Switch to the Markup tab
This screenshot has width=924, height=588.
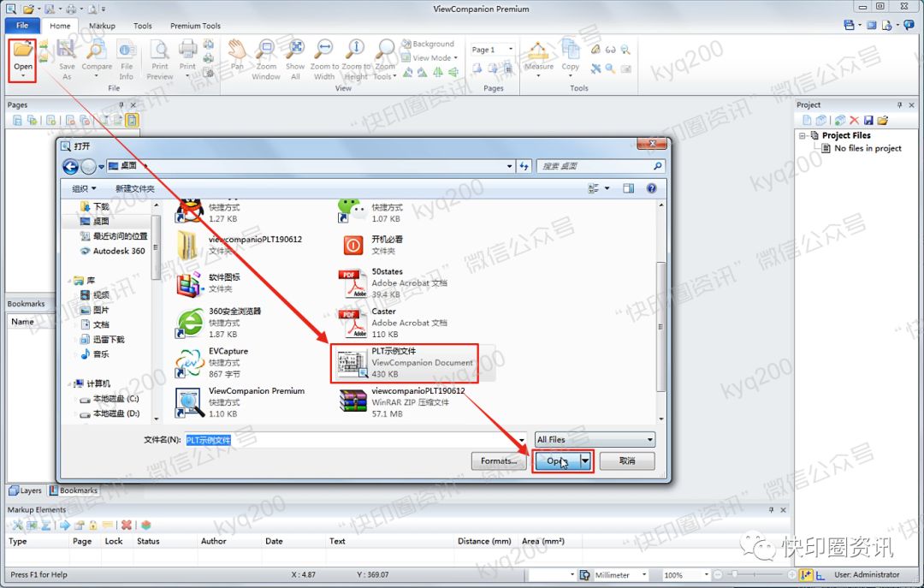coord(102,26)
